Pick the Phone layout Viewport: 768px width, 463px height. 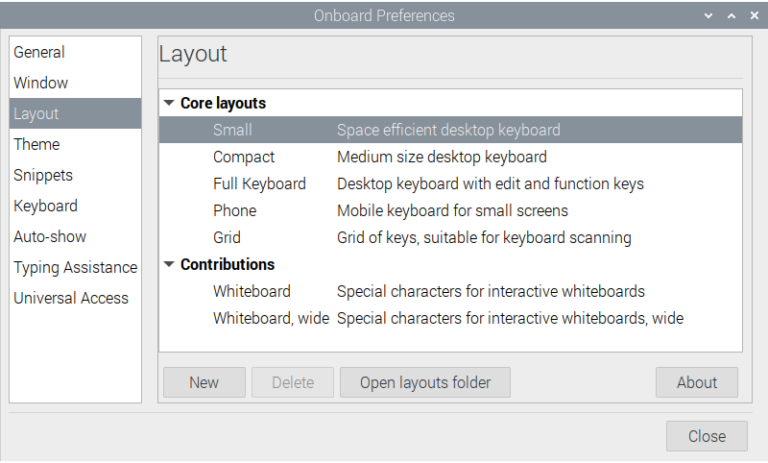234,211
